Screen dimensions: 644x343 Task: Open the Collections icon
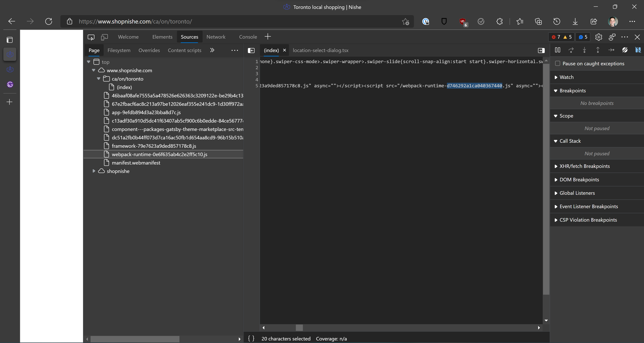tap(538, 21)
